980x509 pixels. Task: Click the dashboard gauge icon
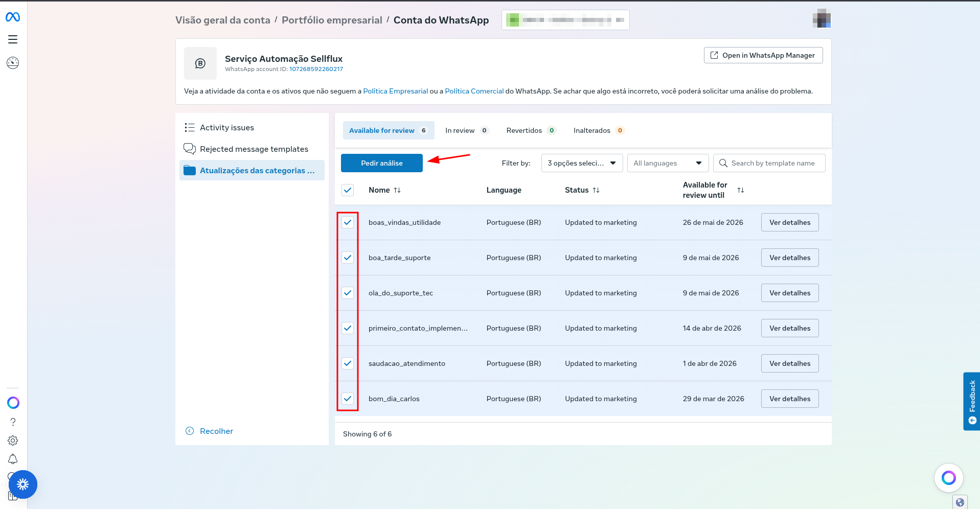[13, 63]
